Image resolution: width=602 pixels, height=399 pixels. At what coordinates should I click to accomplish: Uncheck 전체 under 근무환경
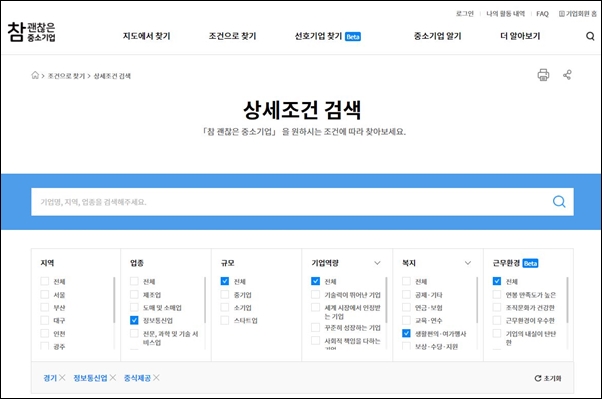pyautogui.click(x=497, y=281)
